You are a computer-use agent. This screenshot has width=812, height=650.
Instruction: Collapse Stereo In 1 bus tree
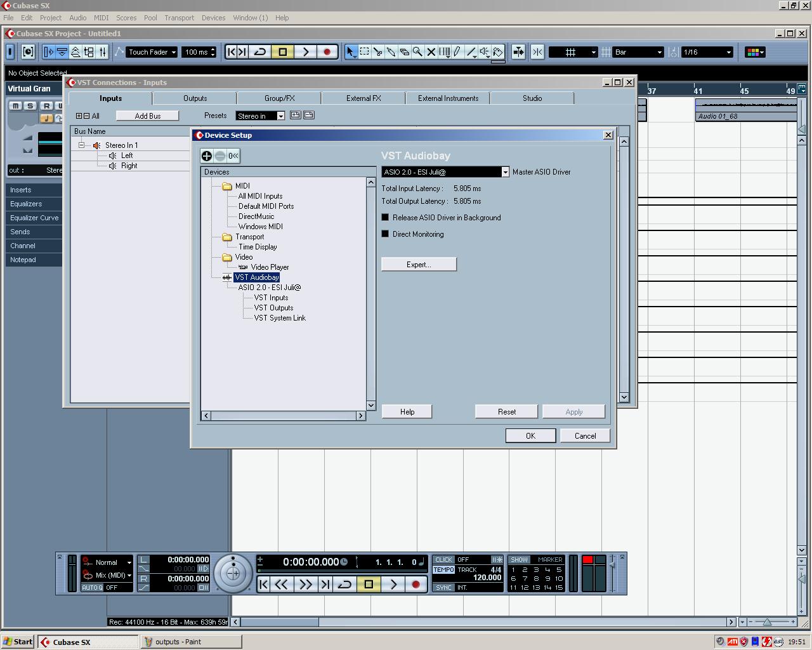pyautogui.click(x=81, y=145)
